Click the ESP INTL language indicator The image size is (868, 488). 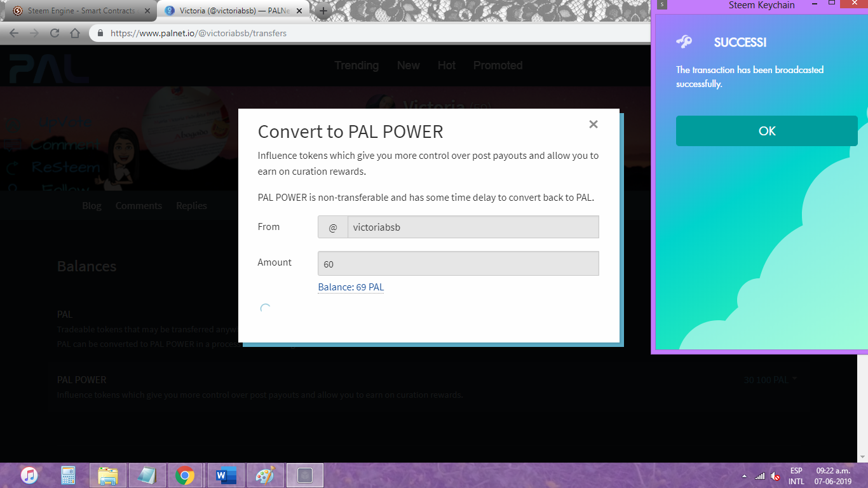tap(796, 476)
